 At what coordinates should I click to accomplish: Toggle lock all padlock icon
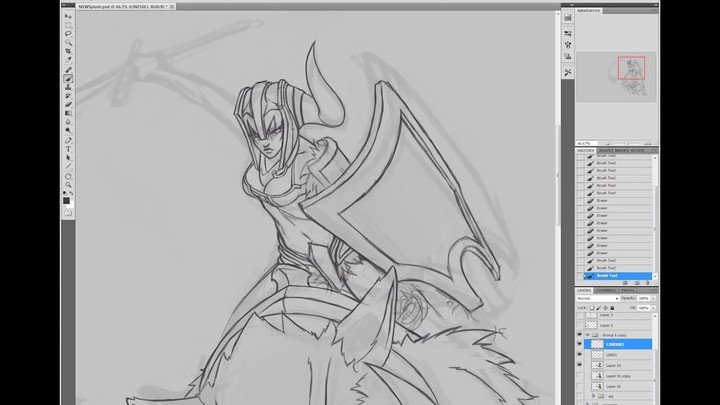click(612, 308)
